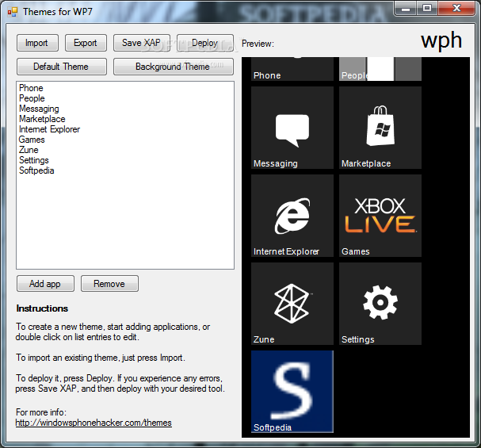Click the Import button
481x448 pixels.
(37, 43)
